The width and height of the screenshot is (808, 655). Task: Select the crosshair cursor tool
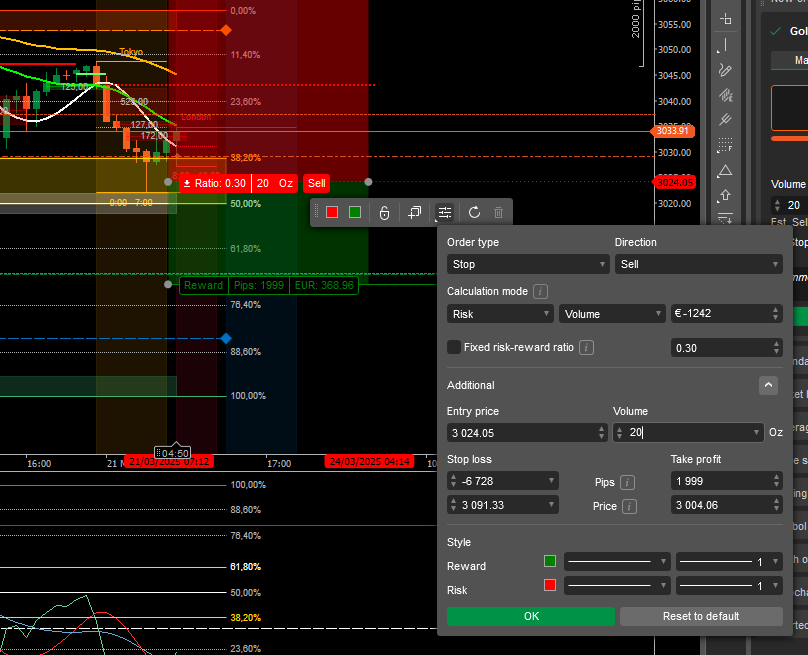tap(726, 19)
